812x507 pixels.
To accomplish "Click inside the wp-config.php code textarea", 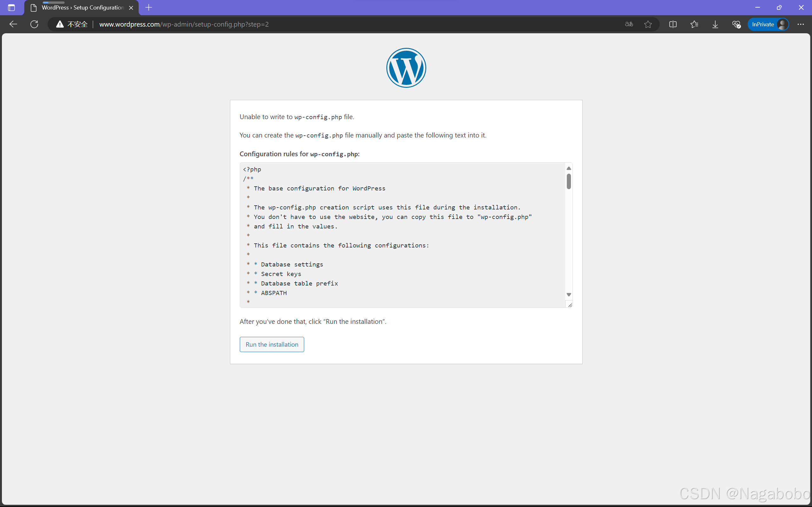I will [403, 235].
